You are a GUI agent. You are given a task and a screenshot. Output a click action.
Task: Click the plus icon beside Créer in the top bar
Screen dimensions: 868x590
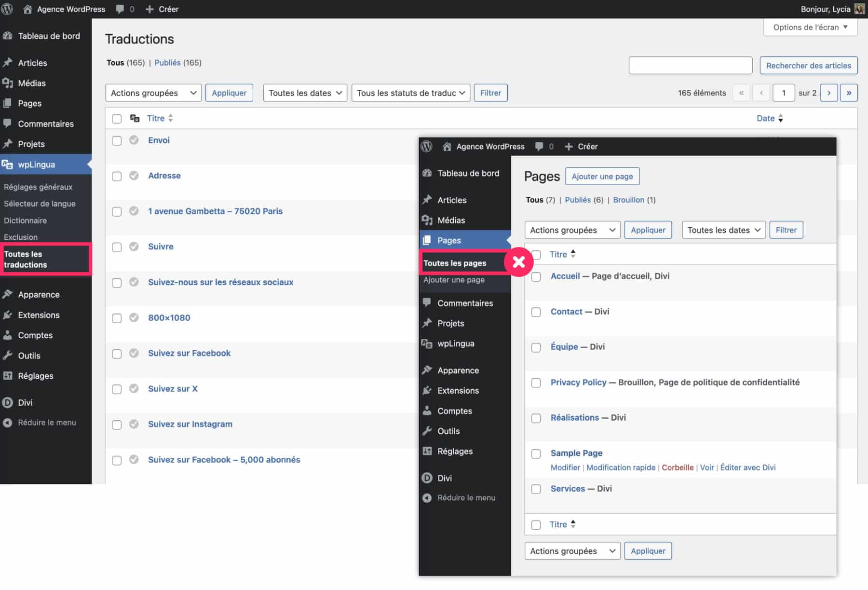[x=149, y=9]
